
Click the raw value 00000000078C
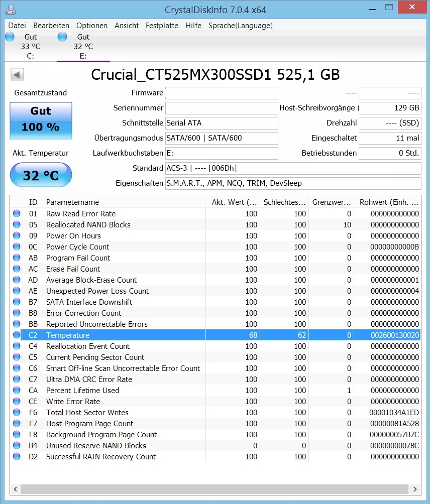click(x=394, y=445)
